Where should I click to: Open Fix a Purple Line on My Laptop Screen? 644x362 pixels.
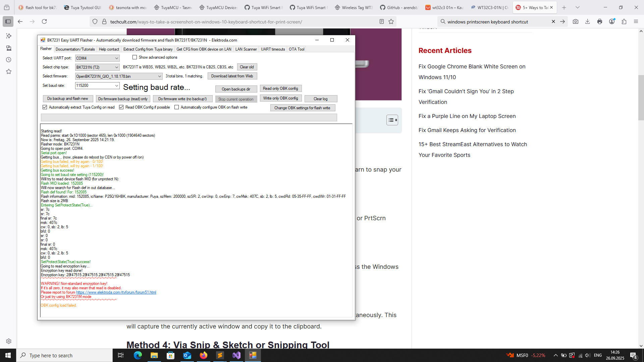(x=467, y=116)
